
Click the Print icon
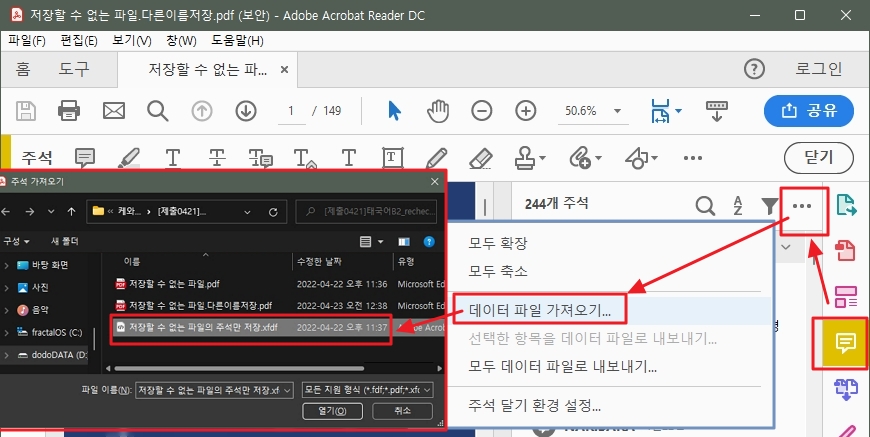click(x=69, y=111)
